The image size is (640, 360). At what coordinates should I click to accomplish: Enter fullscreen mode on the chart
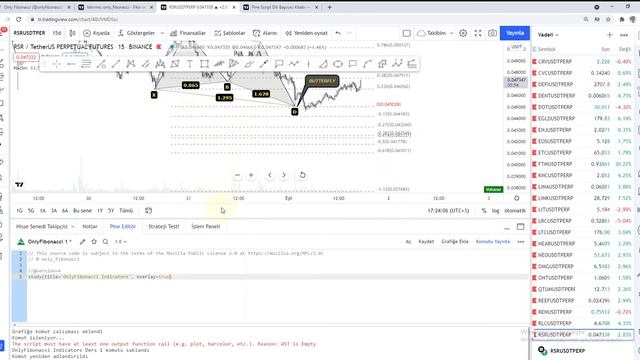tap(478, 33)
